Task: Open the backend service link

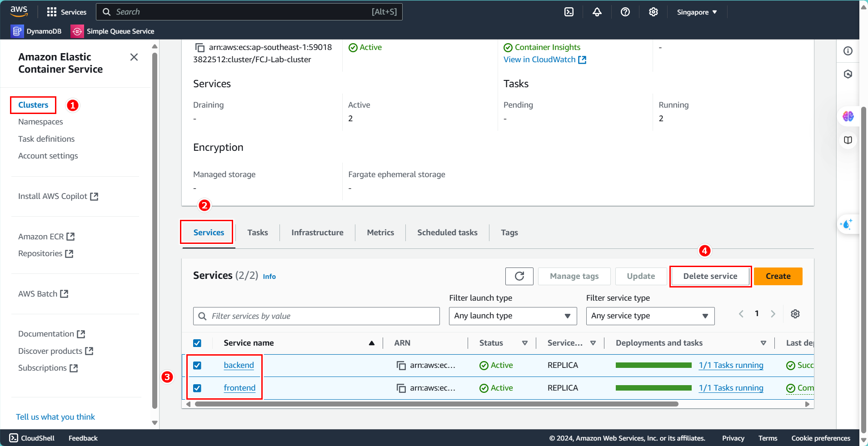Action: click(239, 365)
